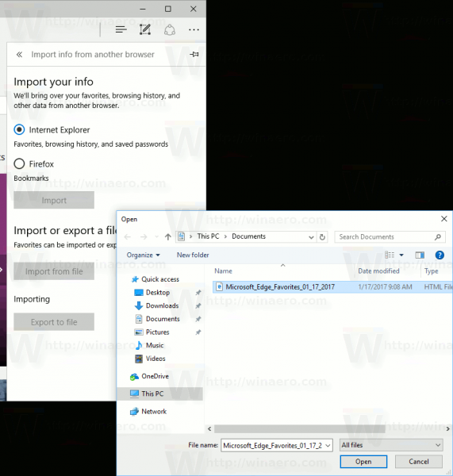
Task: Click the document icon in the address bar
Action: pos(181,236)
